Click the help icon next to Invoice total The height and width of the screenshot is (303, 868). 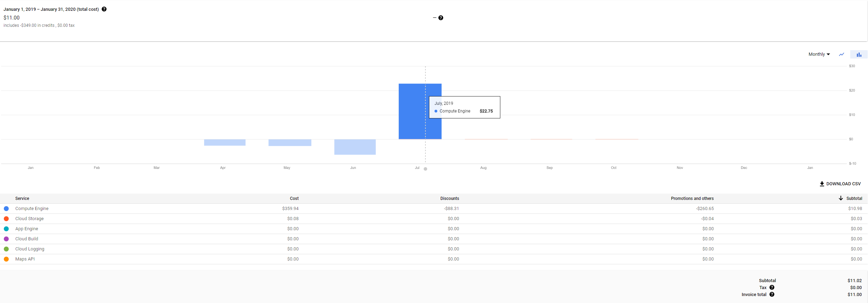point(772,295)
